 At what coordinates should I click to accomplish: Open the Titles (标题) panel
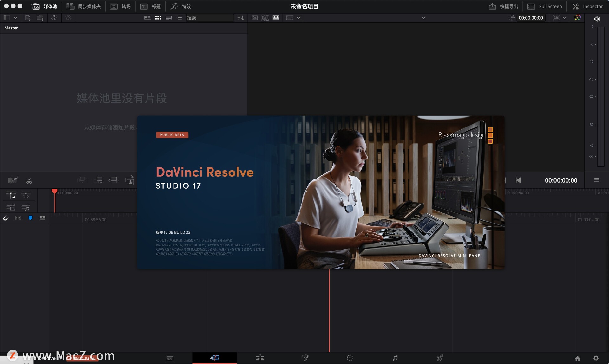point(150,6)
